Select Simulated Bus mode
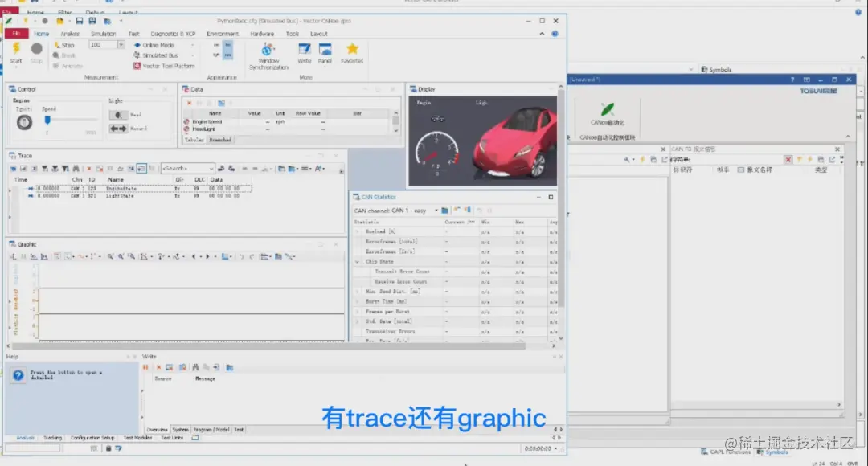This screenshot has width=868, height=466. (x=156, y=55)
